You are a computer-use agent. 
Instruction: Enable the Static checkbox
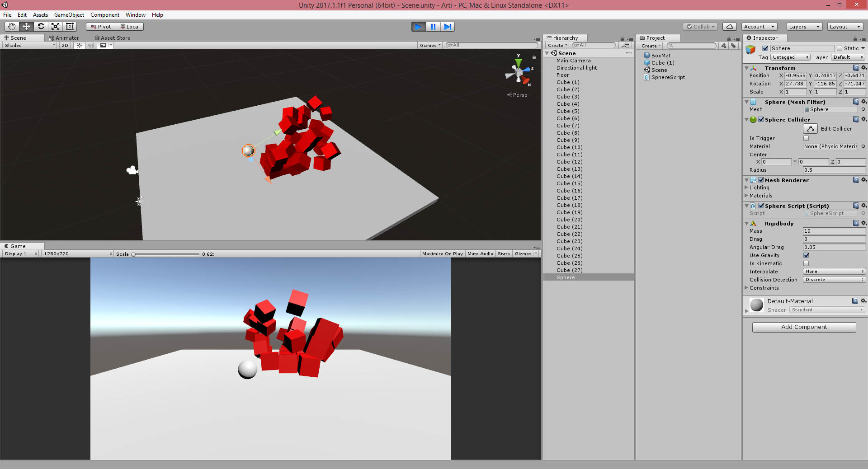pyautogui.click(x=840, y=48)
